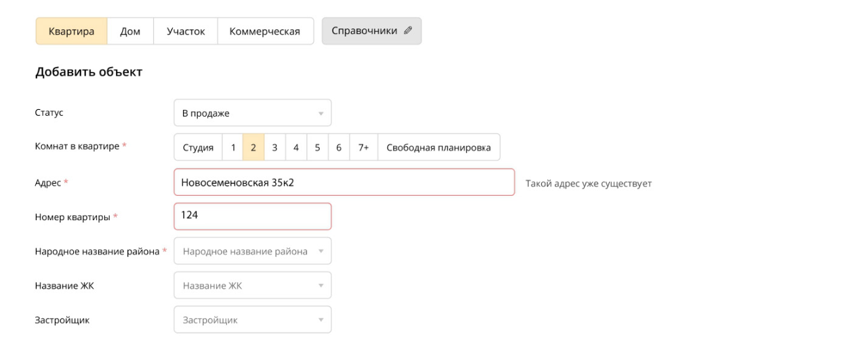Open the Участок tab
Viewport: 868px width, 349px height.
click(186, 31)
